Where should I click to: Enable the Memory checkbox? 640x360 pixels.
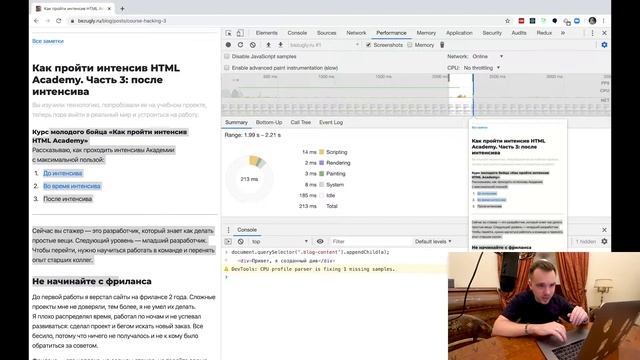(x=410, y=45)
